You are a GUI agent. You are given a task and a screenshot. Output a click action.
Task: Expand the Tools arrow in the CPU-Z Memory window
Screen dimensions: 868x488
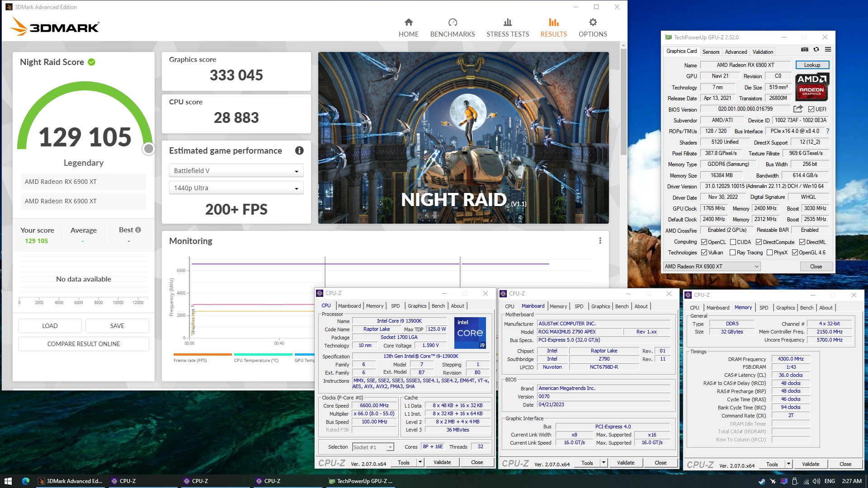click(x=788, y=464)
